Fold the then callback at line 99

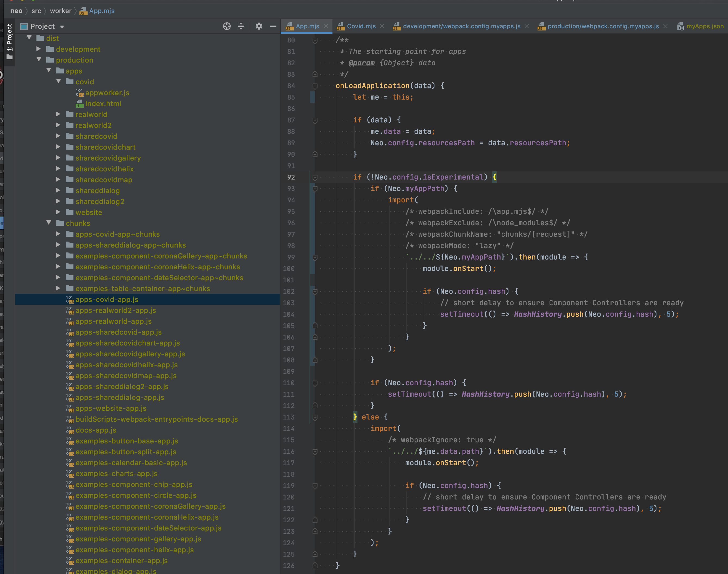click(x=315, y=257)
